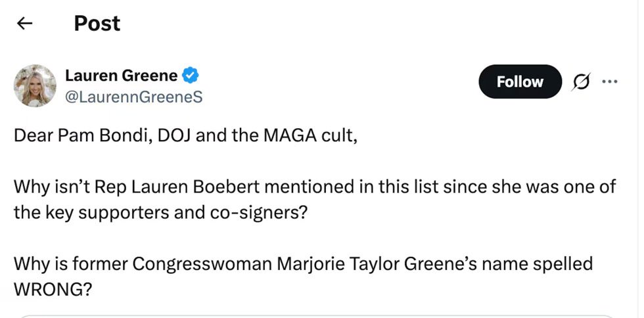Image resolution: width=644 pixels, height=318 pixels.
Task: Open the three-dot more options menu
Action: (610, 81)
